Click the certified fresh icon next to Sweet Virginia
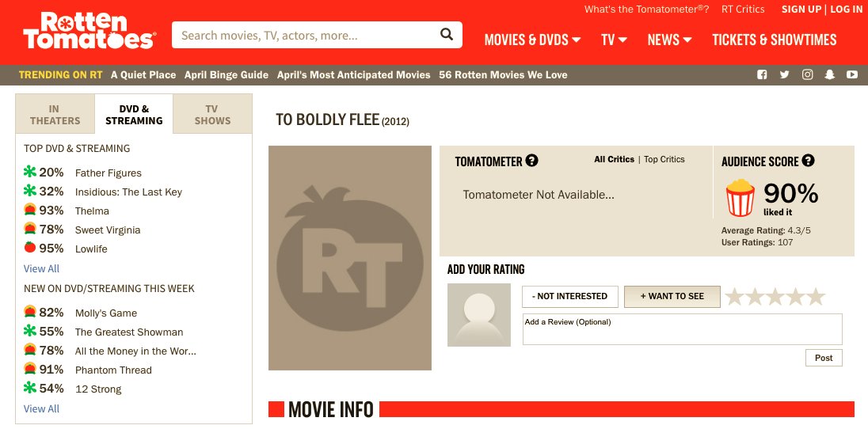 click(30, 228)
